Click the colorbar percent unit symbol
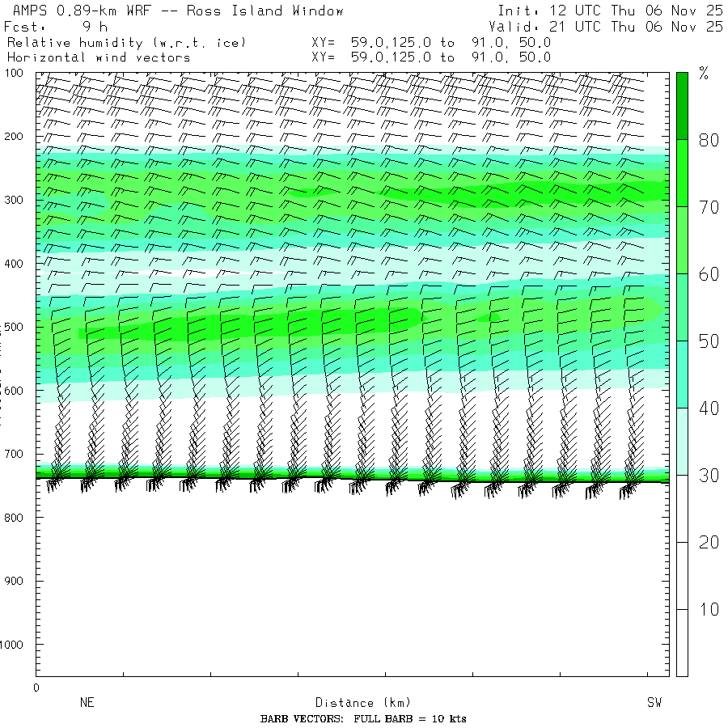The height and width of the screenshot is (728, 728). tap(704, 74)
